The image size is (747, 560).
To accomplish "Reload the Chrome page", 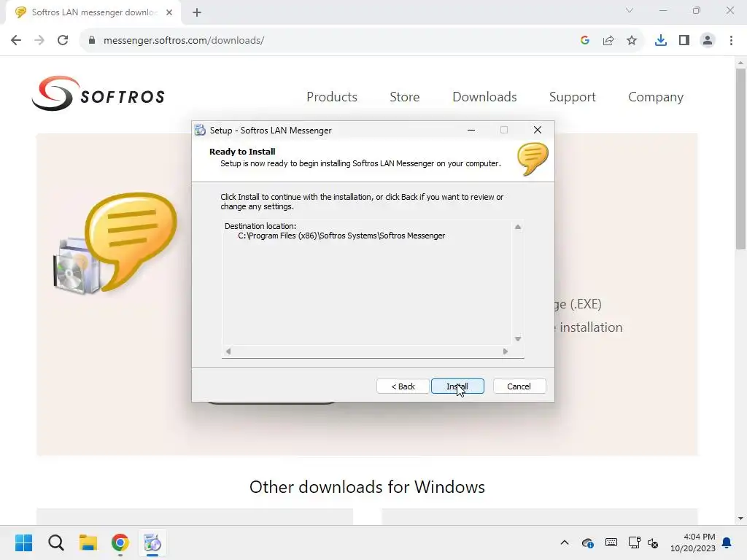I will point(63,41).
